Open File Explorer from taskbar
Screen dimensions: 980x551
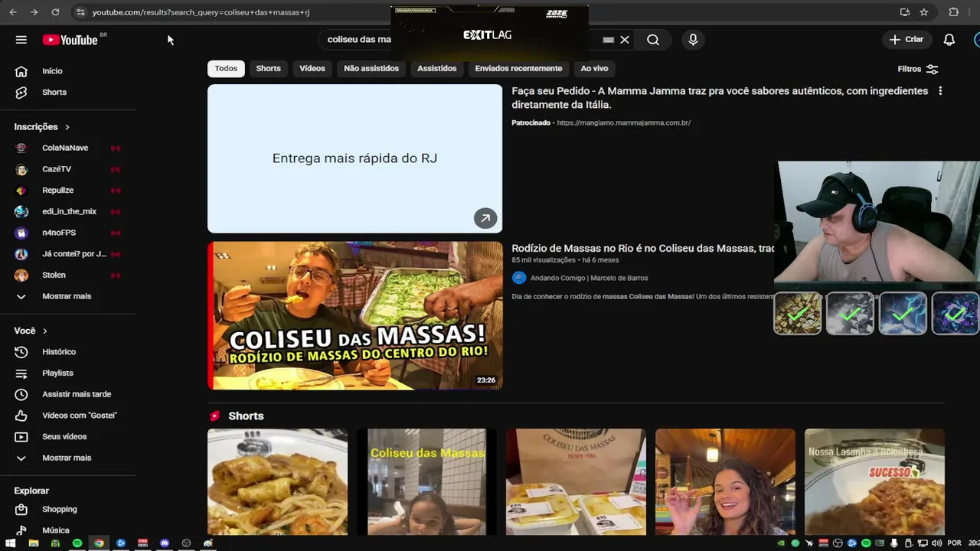(33, 543)
